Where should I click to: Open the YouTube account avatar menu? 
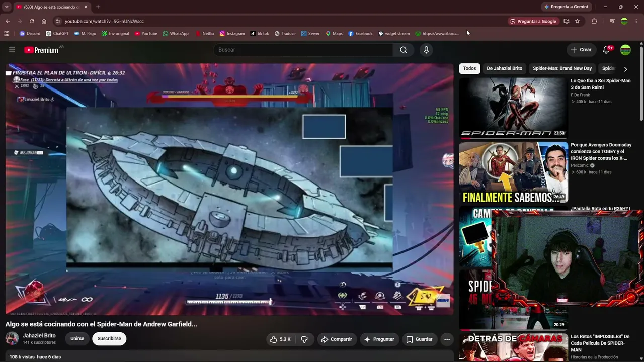click(x=625, y=50)
